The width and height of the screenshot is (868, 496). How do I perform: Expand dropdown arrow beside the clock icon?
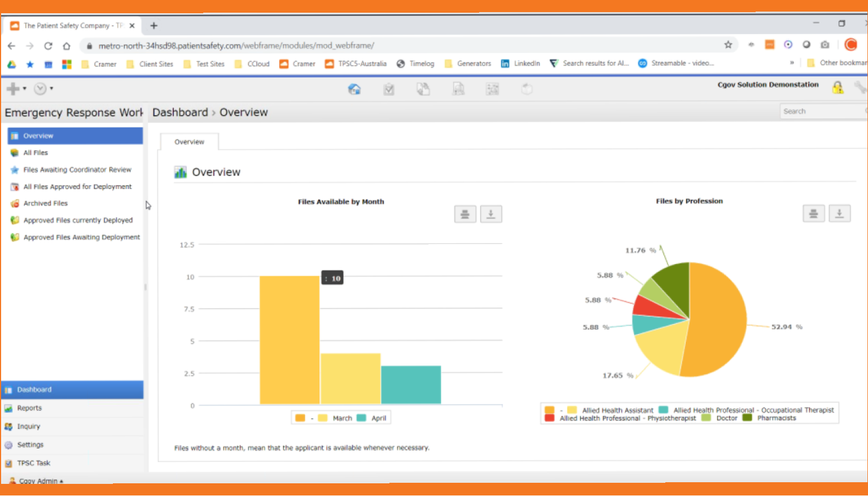point(52,88)
